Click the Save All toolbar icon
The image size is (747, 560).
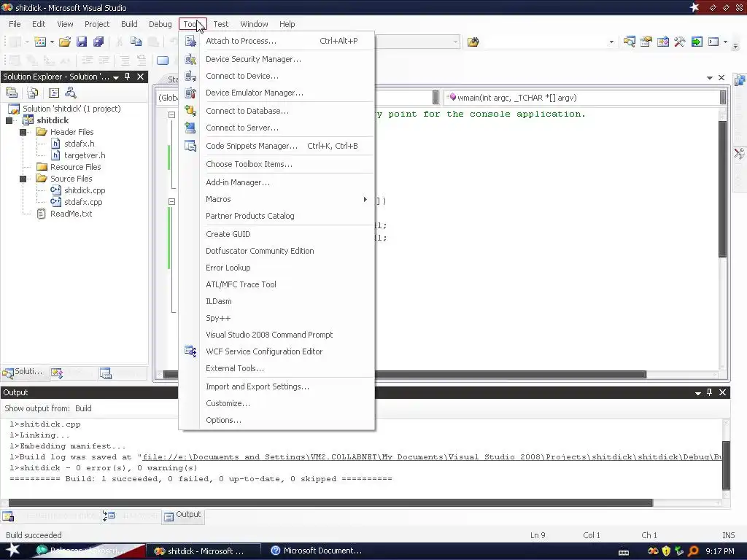(x=98, y=42)
